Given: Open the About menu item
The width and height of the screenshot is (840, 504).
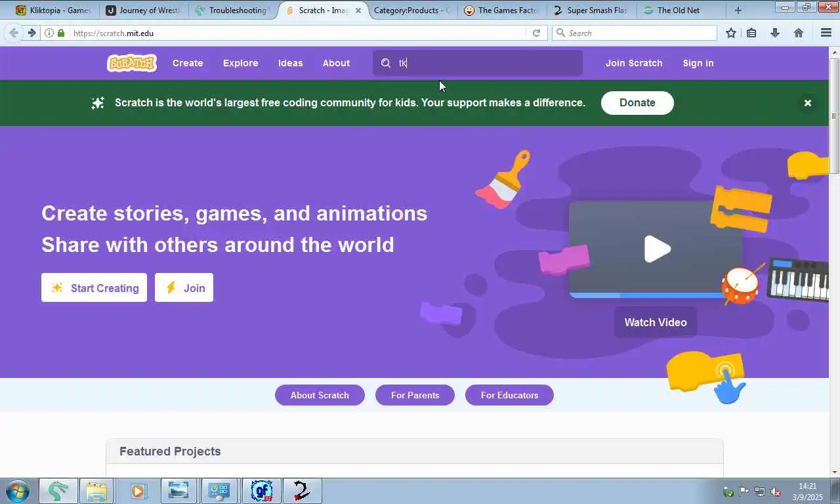Looking at the screenshot, I should (336, 63).
